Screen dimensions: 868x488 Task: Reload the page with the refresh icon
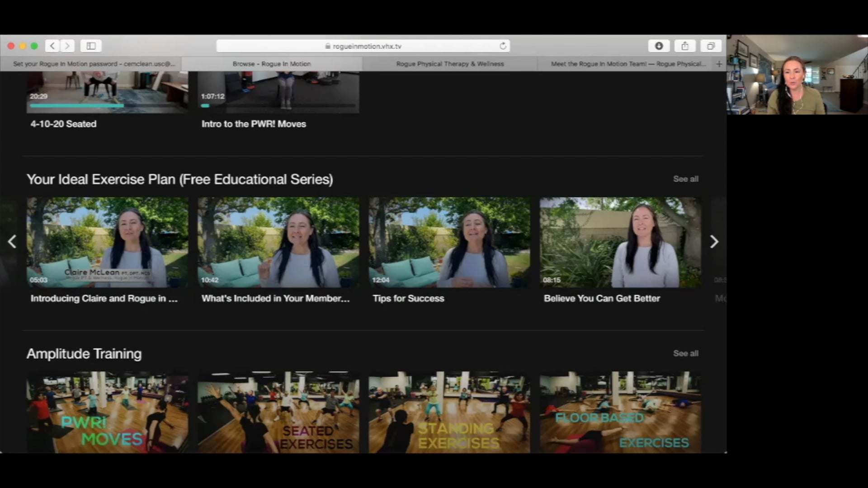tap(503, 46)
